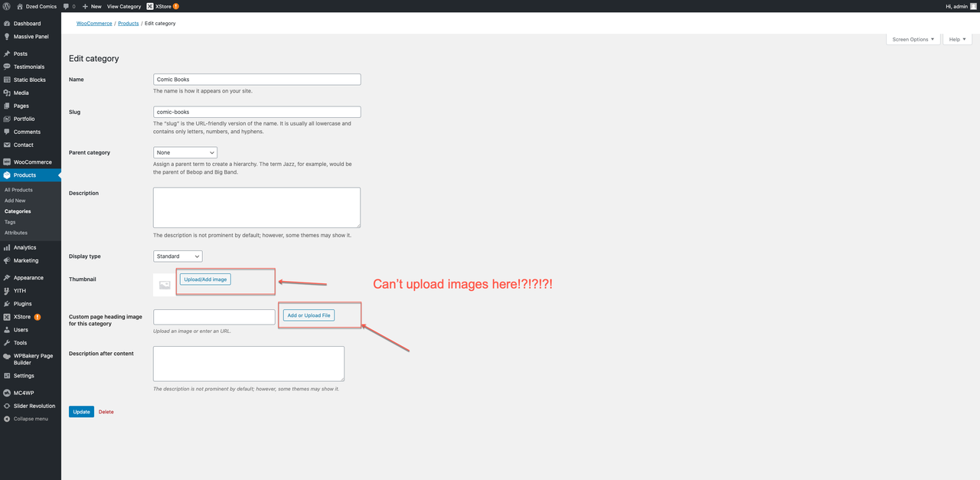Click into the Description textarea
Screen dimensions: 980x480
[256, 207]
